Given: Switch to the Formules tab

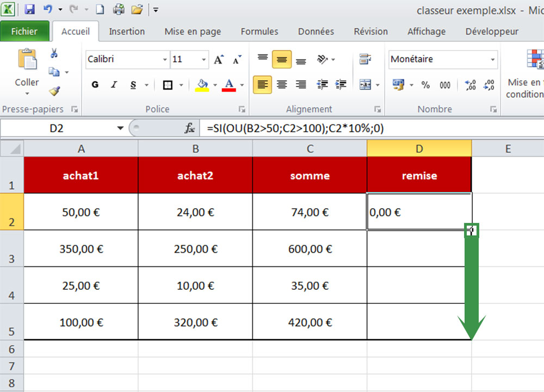Looking at the screenshot, I should (x=259, y=32).
